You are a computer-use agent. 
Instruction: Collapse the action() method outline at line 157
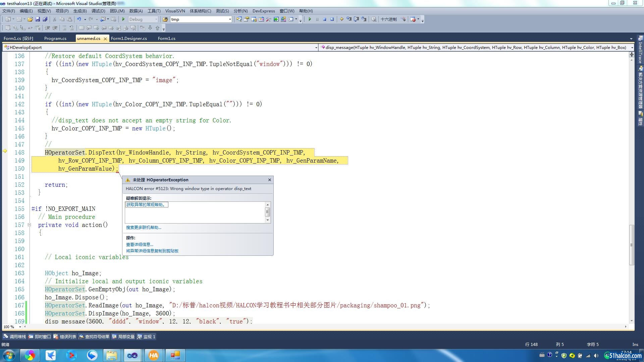click(x=29, y=225)
